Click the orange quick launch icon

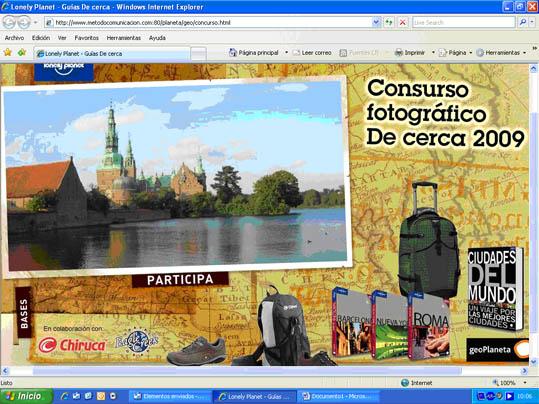click(101, 396)
